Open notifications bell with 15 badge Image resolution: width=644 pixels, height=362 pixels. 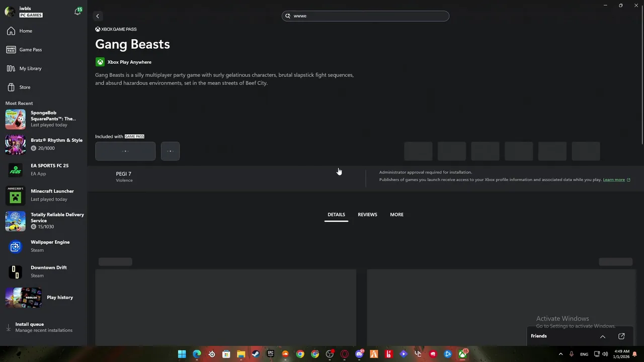click(78, 12)
